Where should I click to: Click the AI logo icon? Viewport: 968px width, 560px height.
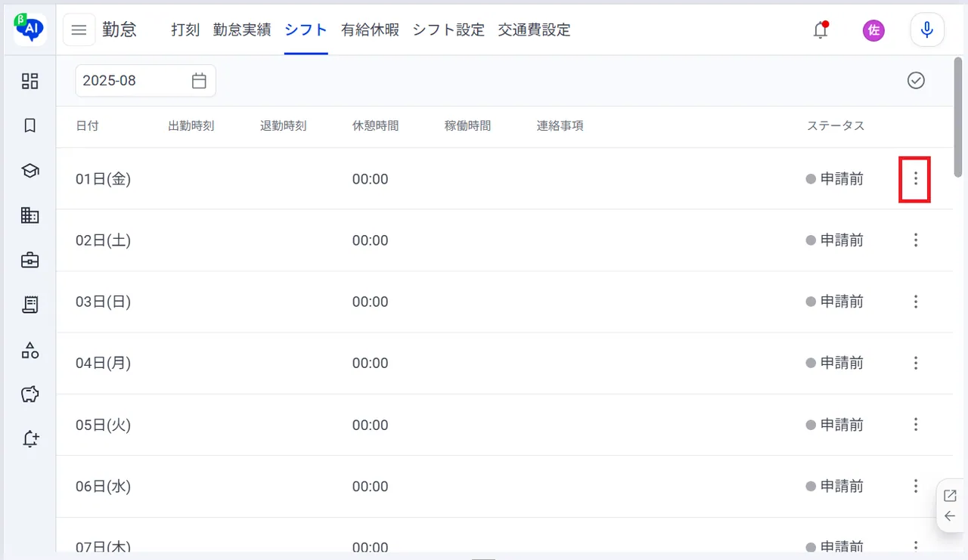[29, 29]
